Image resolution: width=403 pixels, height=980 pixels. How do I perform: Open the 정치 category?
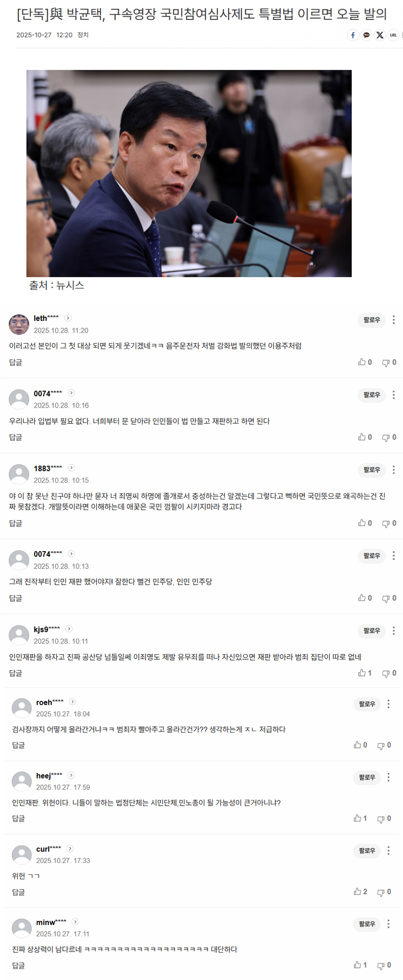tap(83, 35)
